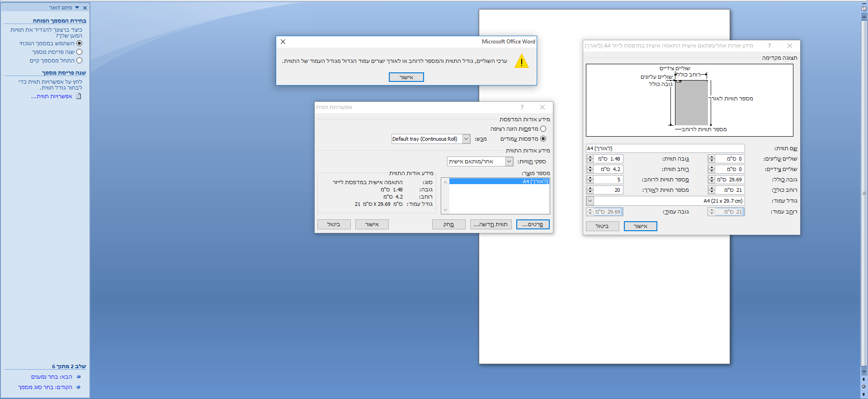Click the down arrow of the product number list
Viewport: 868px width, 399px height.
(445, 210)
